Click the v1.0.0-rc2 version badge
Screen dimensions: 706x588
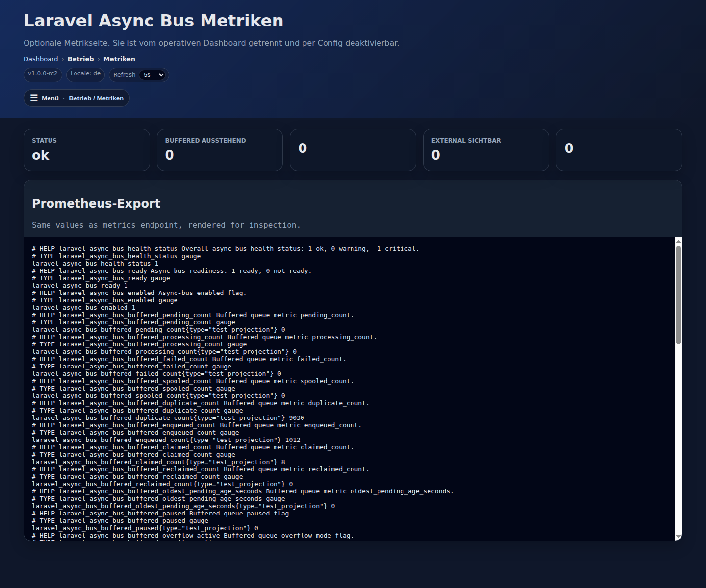pos(43,74)
